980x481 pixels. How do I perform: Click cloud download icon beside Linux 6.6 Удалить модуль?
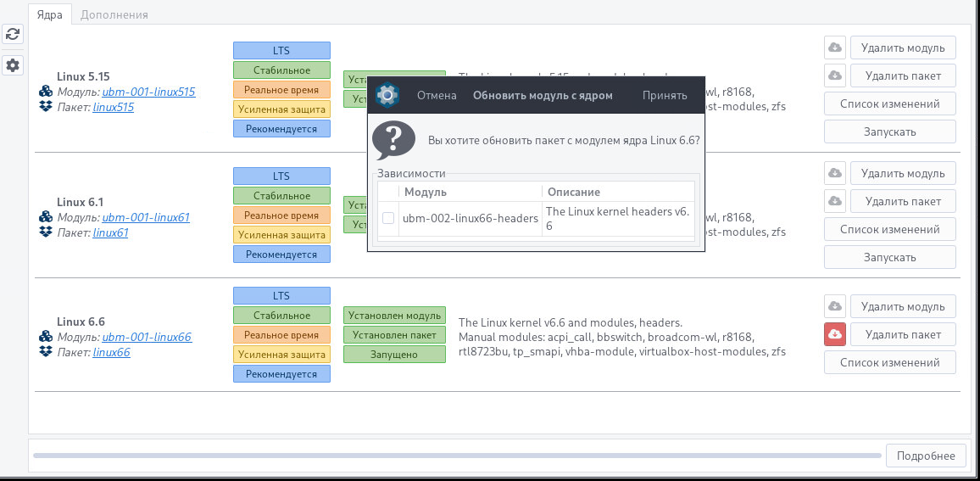pos(834,306)
